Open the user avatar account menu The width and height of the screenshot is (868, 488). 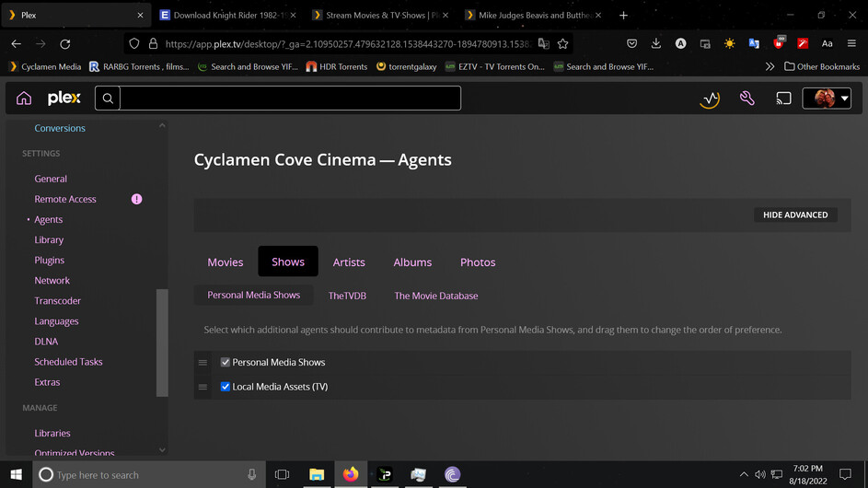827,99
